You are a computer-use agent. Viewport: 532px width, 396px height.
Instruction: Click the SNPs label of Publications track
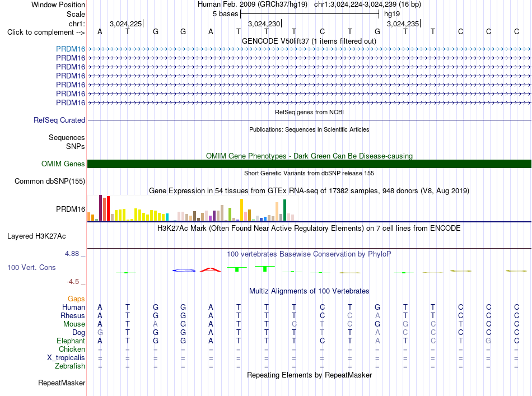[76, 146]
